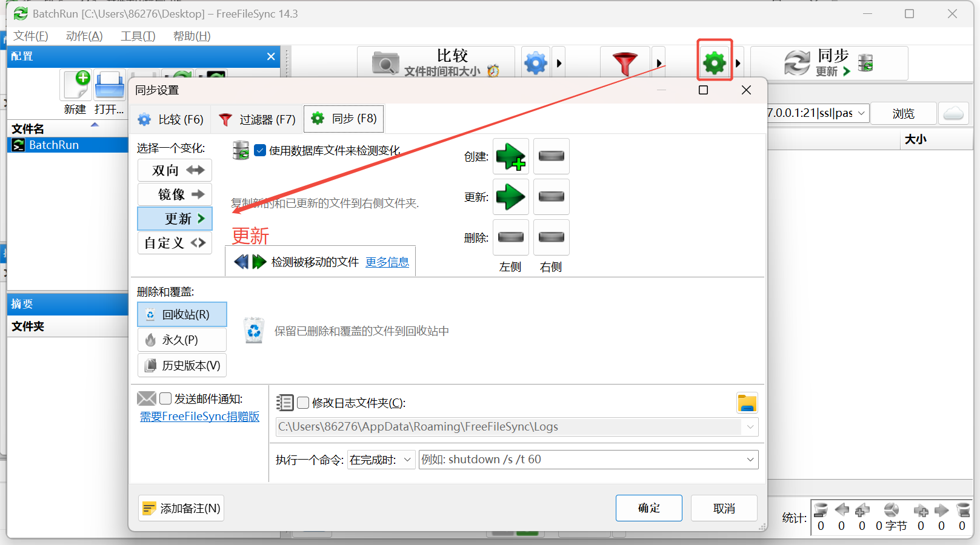Select the 镜像 sync variant
The height and width of the screenshot is (545, 980).
(175, 194)
